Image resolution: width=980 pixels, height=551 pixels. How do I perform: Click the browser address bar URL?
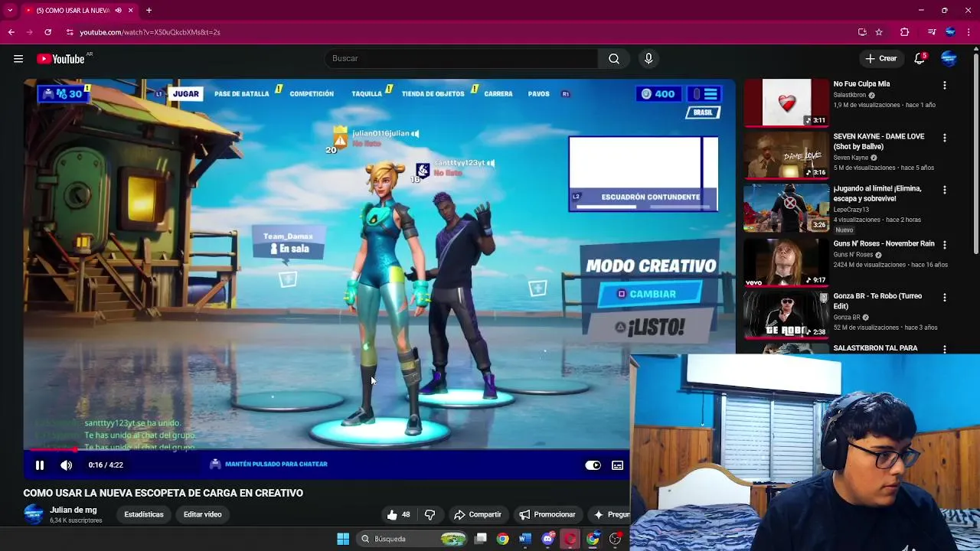coord(150,32)
